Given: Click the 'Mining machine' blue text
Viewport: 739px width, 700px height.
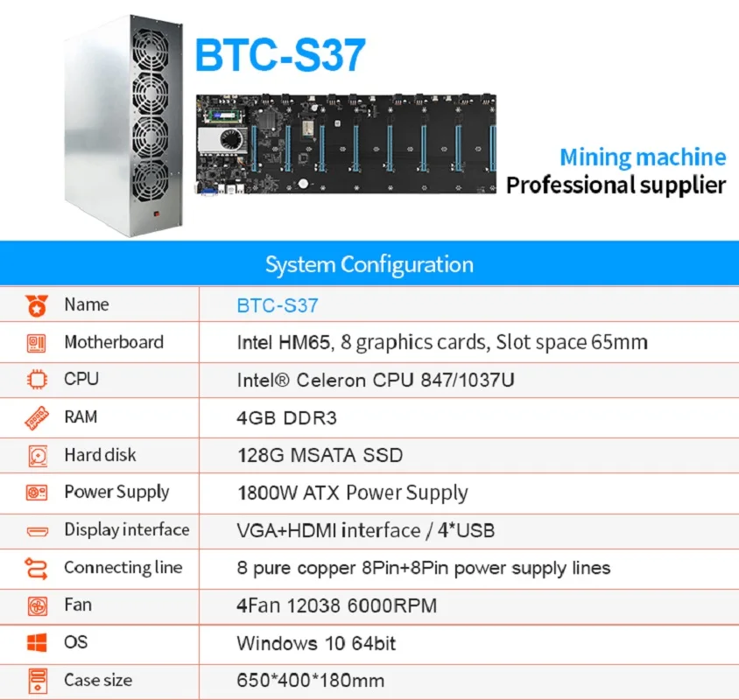Looking at the screenshot, I should (x=643, y=157).
